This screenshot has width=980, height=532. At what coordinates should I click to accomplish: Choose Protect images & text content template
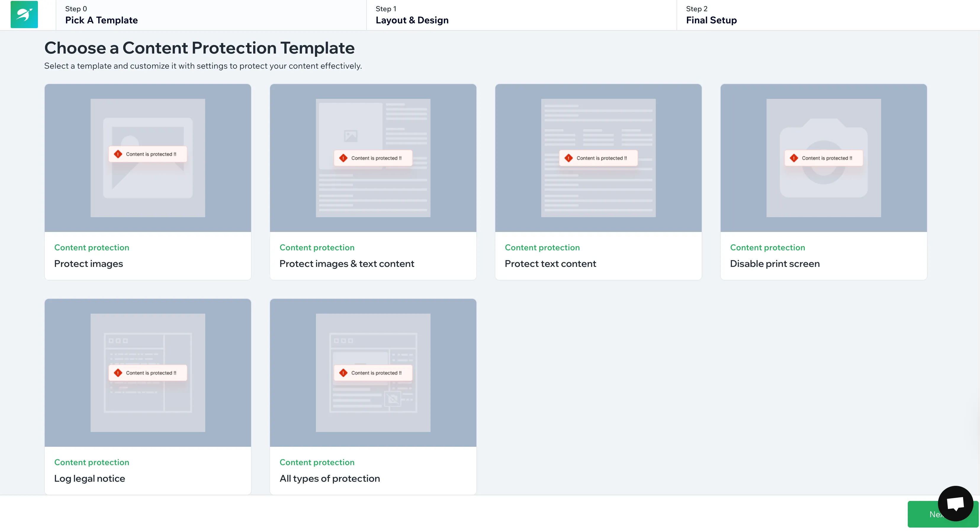point(347,264)
